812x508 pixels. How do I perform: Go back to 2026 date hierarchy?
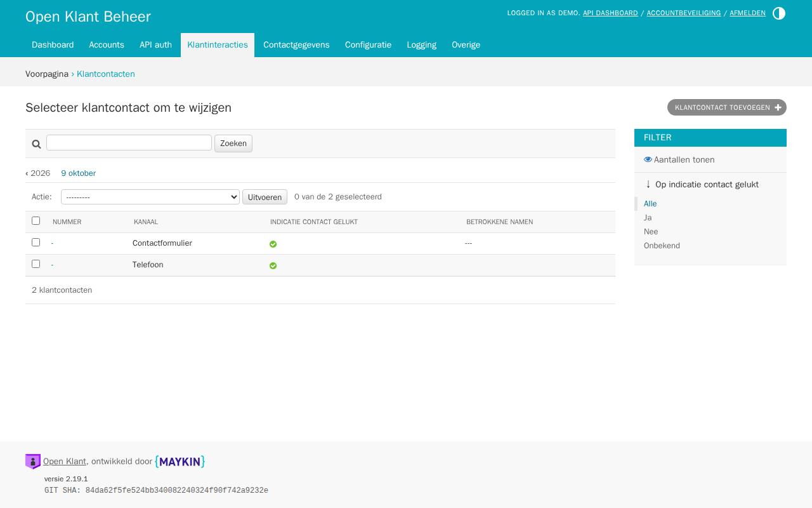pos(38,173)
